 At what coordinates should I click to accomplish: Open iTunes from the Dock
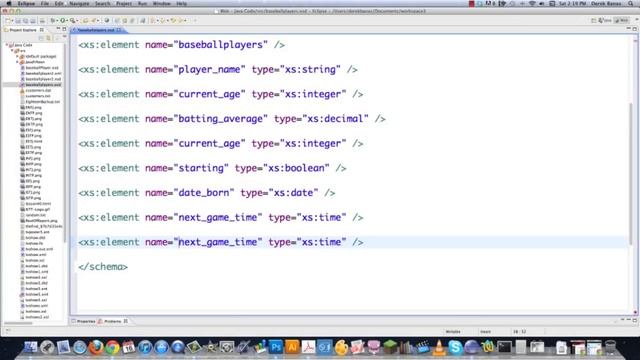[145, 347]
